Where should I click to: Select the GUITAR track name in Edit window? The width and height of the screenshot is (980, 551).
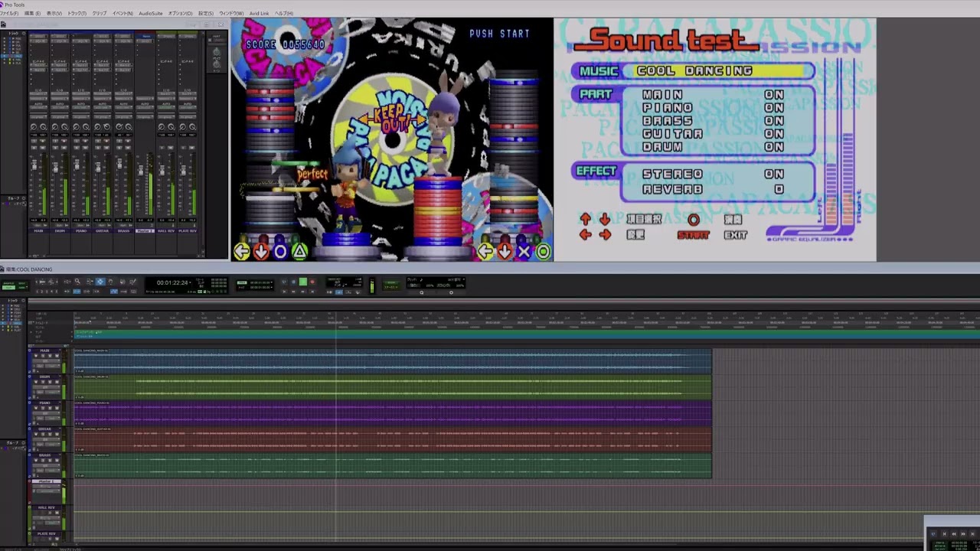coord(45,429)
